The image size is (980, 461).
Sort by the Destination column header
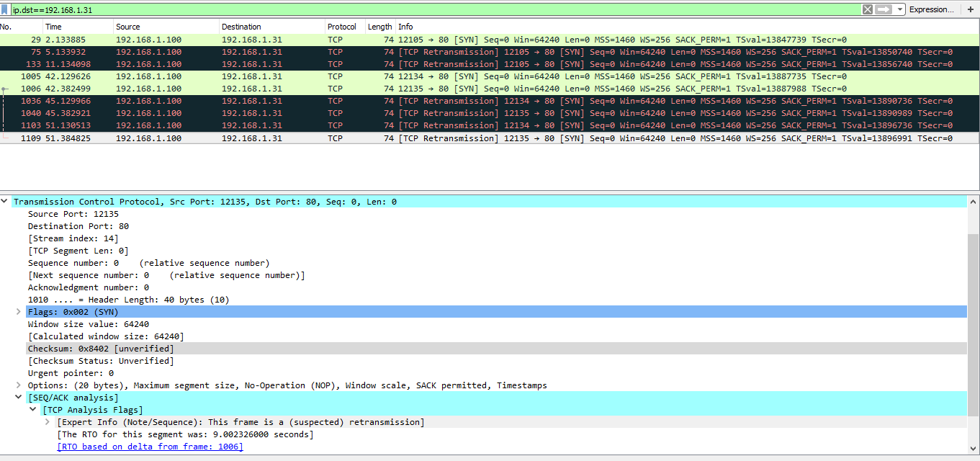pyautogui.click(x=272, y=27)
